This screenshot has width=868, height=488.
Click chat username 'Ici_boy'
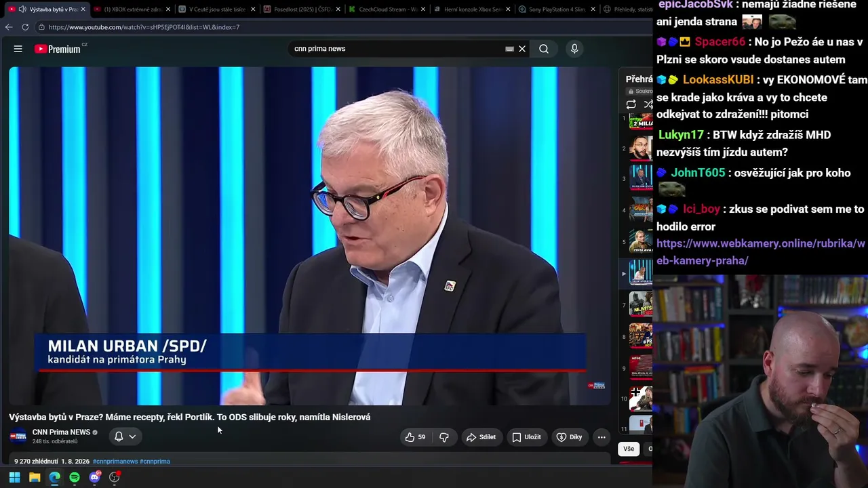tap(701, 209)
